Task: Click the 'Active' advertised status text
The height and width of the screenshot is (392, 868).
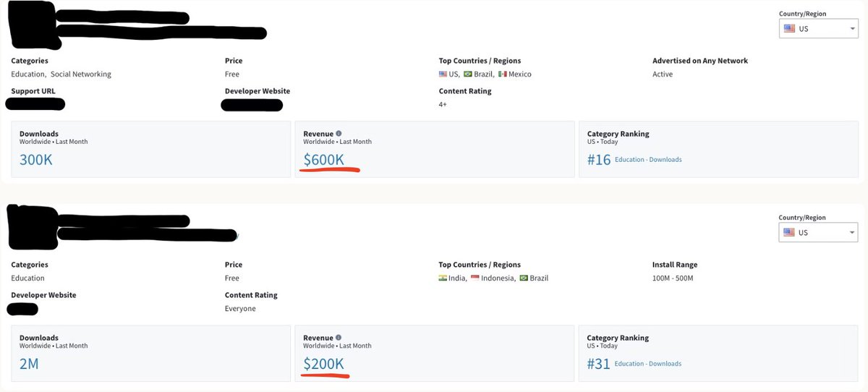Action: tap(663, 74)
